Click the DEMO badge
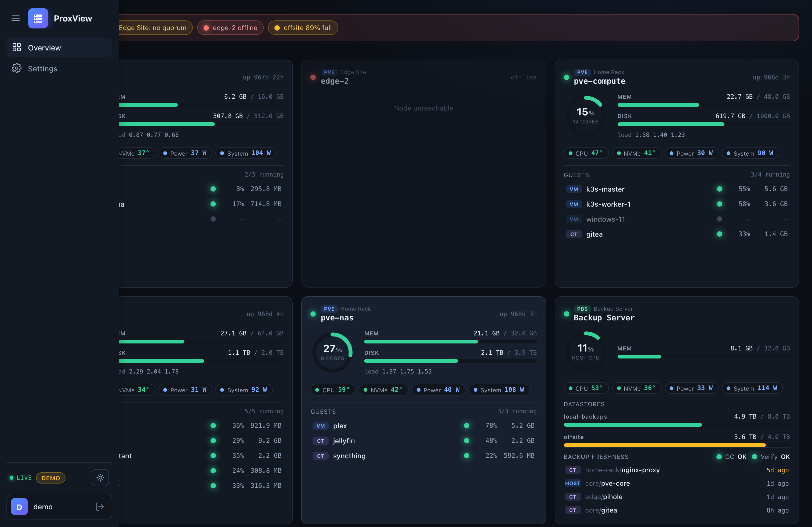 tap(50, 478)
